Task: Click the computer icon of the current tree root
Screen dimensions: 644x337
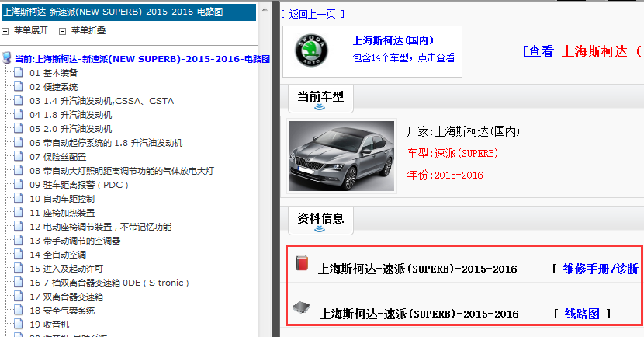Action: click(6, 57)
